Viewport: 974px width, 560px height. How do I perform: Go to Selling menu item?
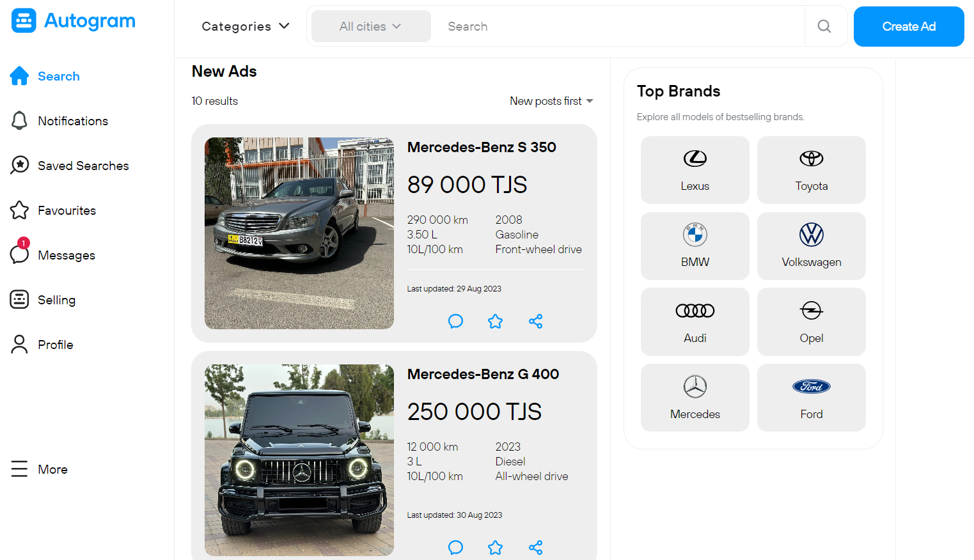56,300
